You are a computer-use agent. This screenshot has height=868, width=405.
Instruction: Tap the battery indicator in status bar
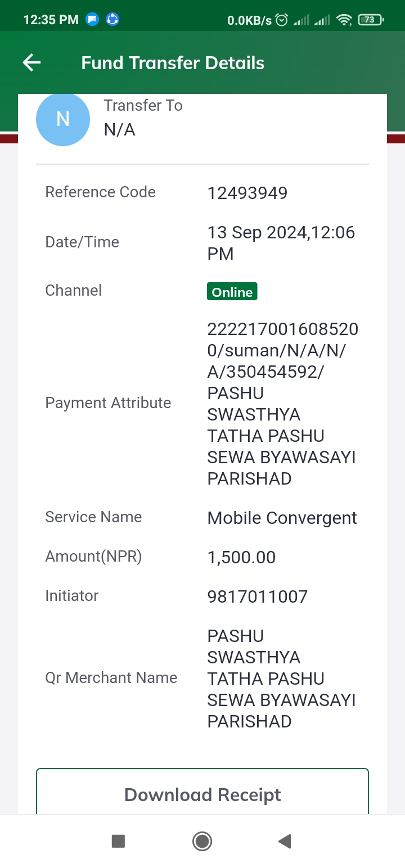[x=371, y=20]
